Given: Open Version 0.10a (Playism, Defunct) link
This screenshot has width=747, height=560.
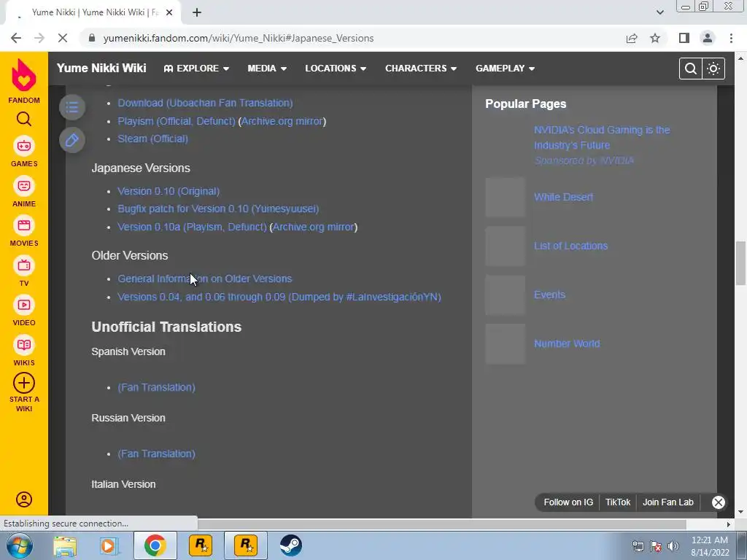Looking at the screenshot, I should pos(193,227).
